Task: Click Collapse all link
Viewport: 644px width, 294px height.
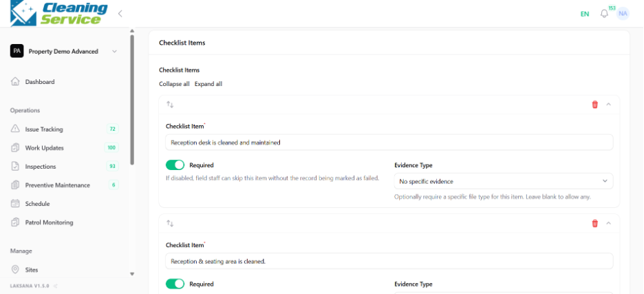Action: [x=174, y=84]
